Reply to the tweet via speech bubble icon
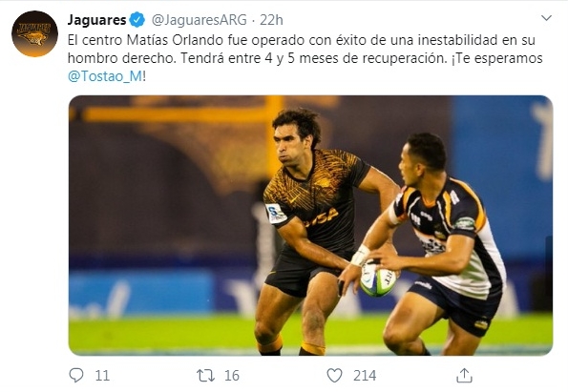568x392 pixels. tap(76, 376)
